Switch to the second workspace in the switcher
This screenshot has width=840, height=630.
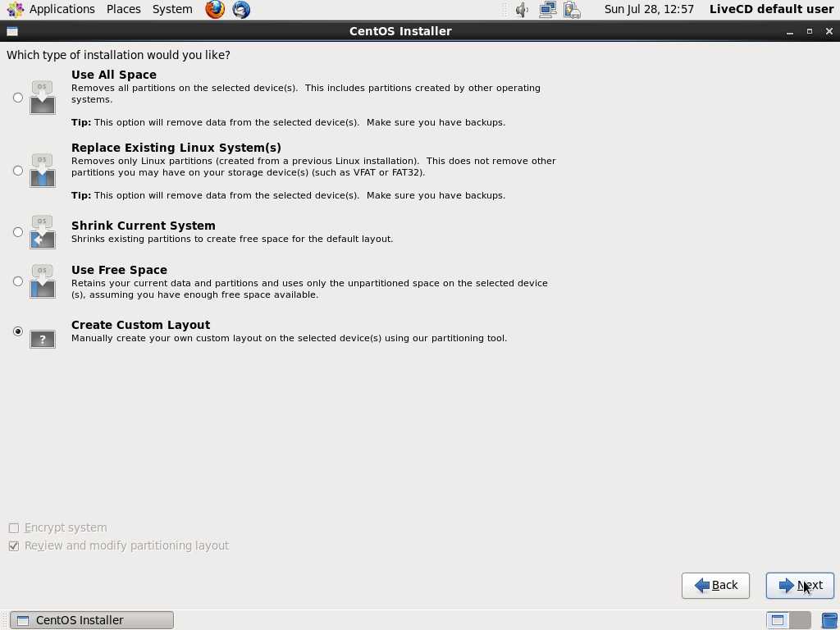pyautogui.click(x=800, y=620)
